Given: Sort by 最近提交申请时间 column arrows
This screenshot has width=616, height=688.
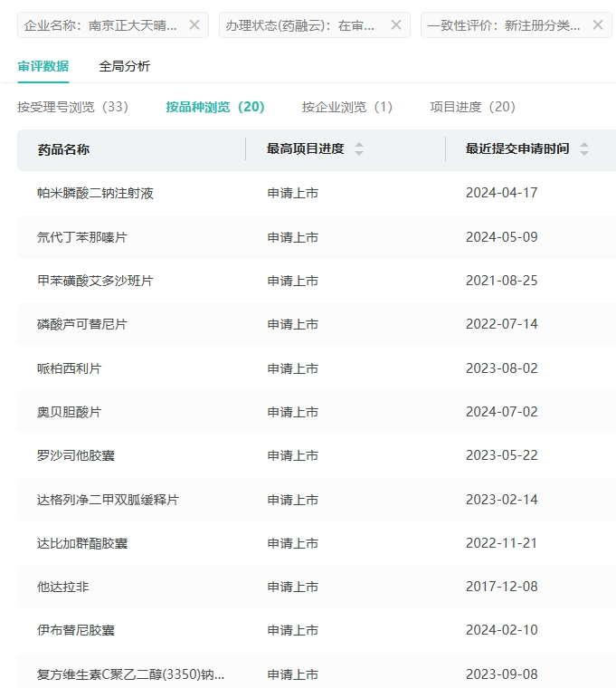Looking at the screenshot, I should [x=584, y=149].
